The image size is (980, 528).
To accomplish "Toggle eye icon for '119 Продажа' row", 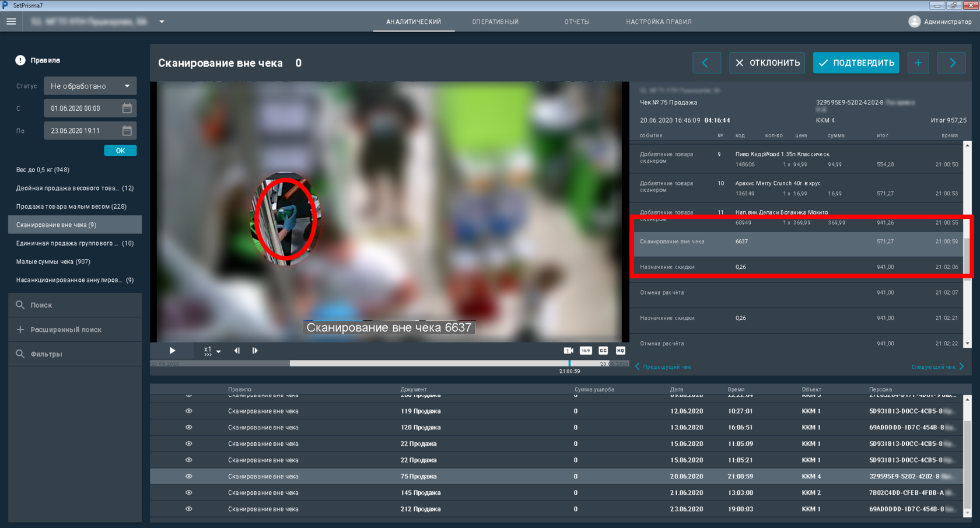I will coord(189,411).
